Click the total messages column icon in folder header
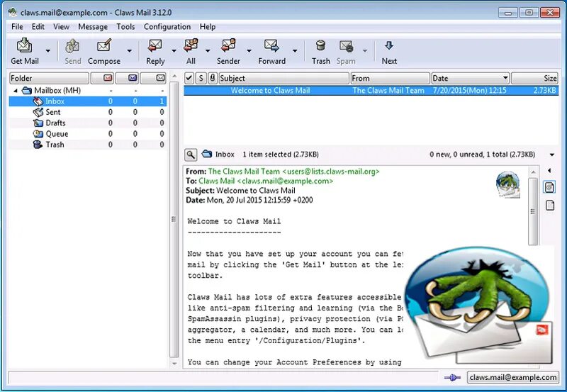The width and height of the screenshot is (567, 392). tap(160, 78)
